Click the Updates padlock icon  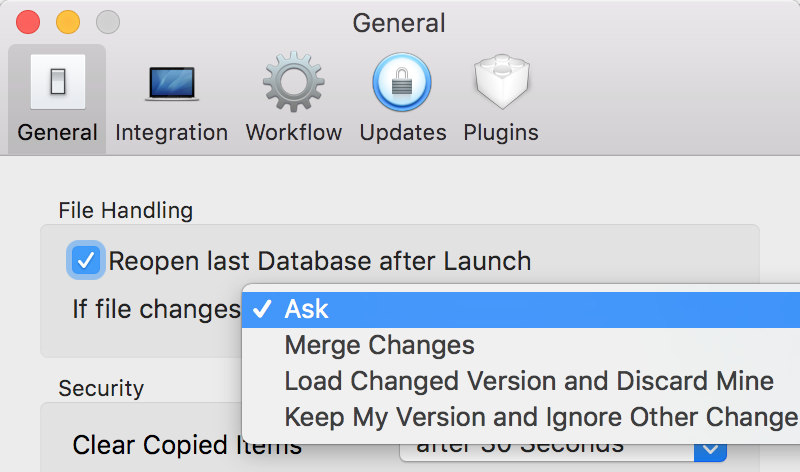pos(402,82)
